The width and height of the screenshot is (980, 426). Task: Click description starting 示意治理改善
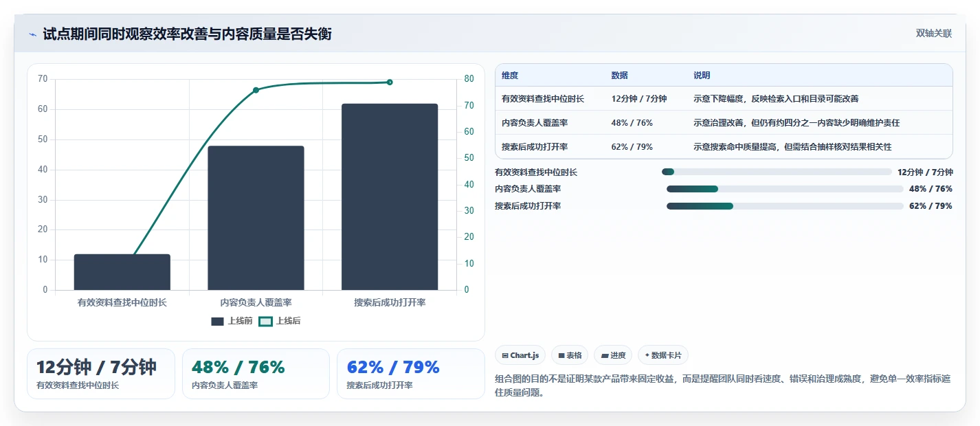point(797,123)
